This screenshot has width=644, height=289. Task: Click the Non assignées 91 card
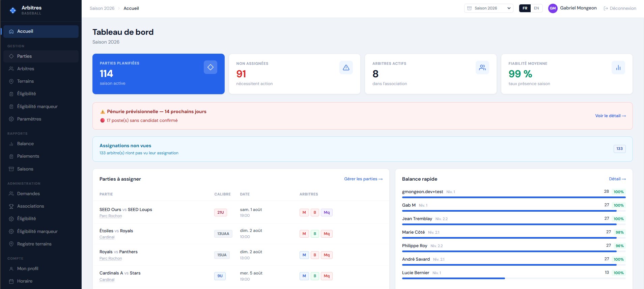pos(295,74)
